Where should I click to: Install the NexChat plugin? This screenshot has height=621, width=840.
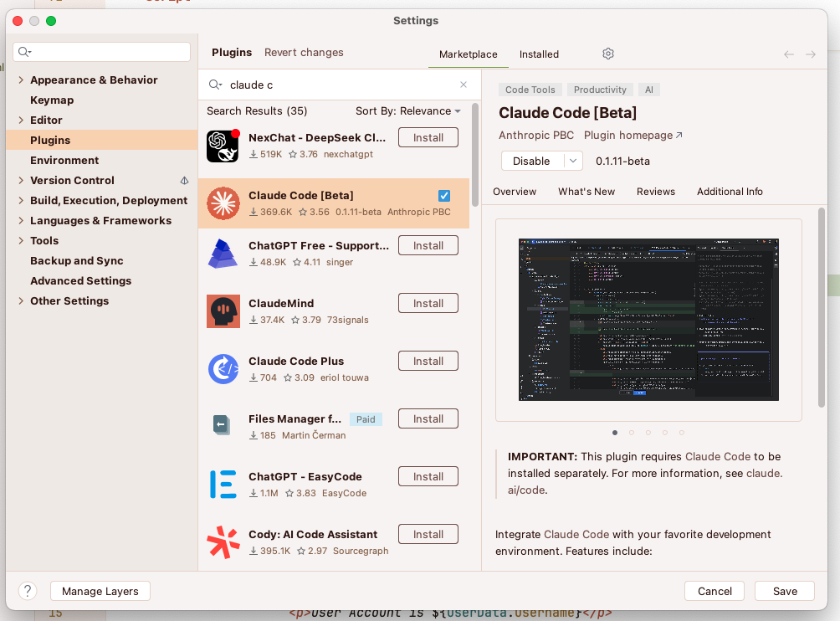(x=428, y=138)
